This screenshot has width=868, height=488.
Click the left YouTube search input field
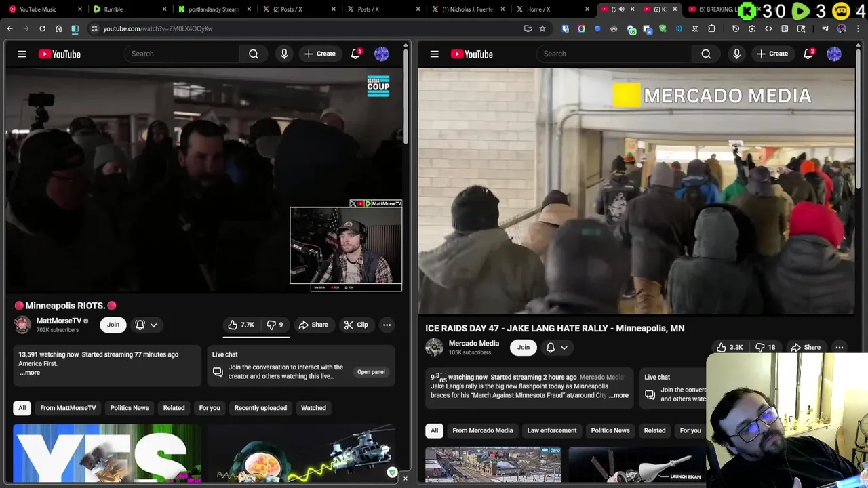(x=182, y=54)
